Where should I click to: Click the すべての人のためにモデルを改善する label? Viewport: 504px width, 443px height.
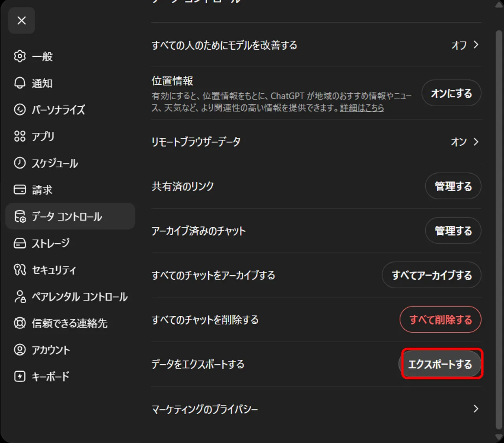coord(224,45)
